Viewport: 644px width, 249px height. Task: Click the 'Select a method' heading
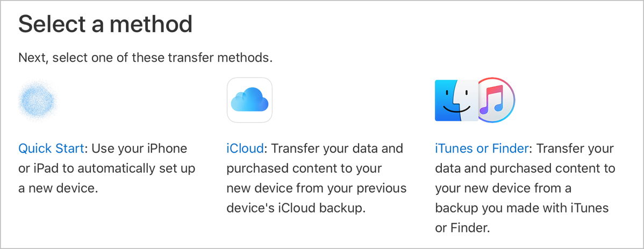pos(105,24)
